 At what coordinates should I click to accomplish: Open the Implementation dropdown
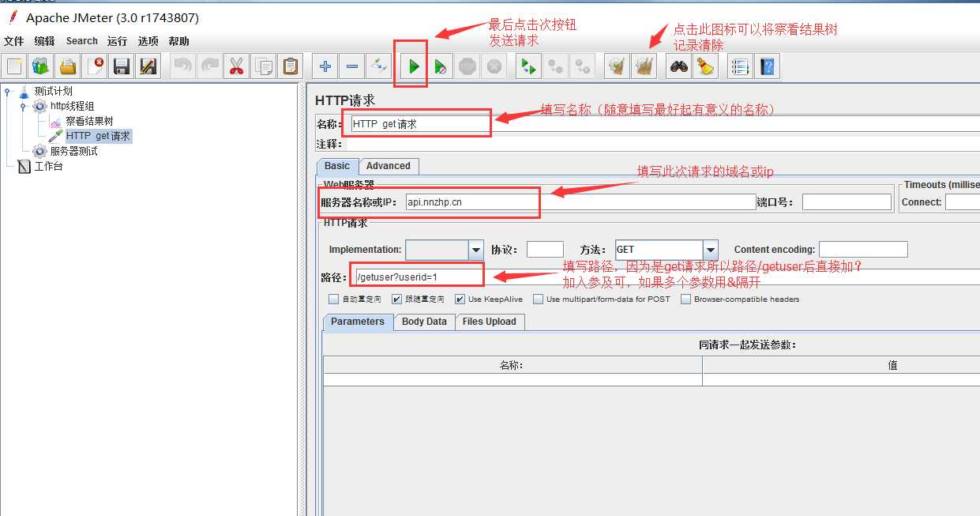tap(476, 250)
